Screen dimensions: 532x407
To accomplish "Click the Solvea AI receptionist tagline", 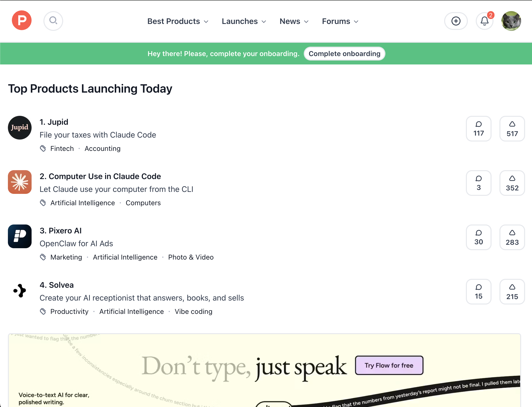I will click(x=142, y=298).
